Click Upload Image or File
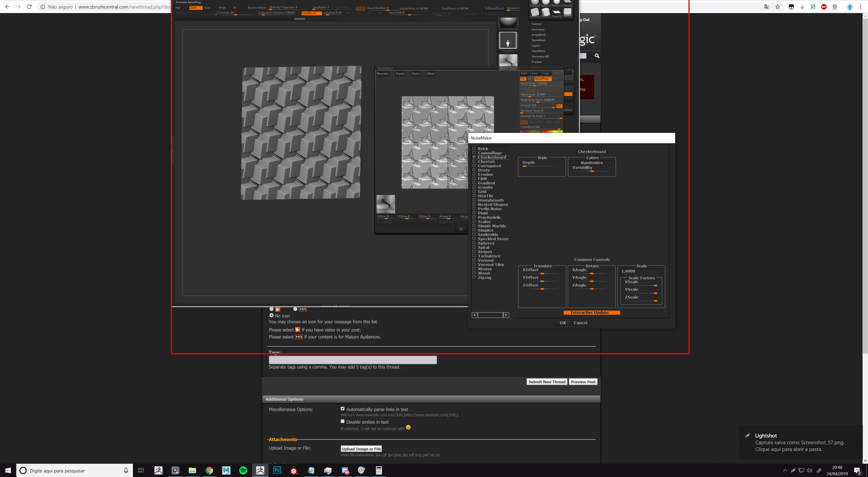 pyautogui.click(x=361, y=449)
